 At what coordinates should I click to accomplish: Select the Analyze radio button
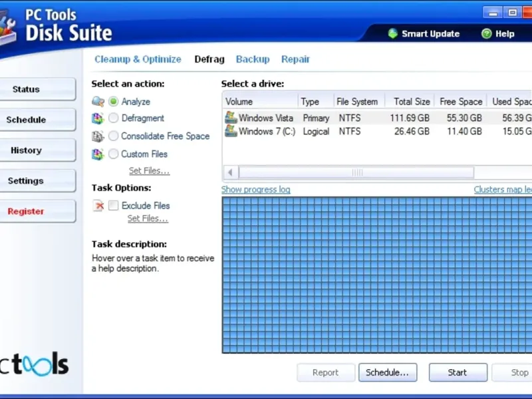[113, 101]
